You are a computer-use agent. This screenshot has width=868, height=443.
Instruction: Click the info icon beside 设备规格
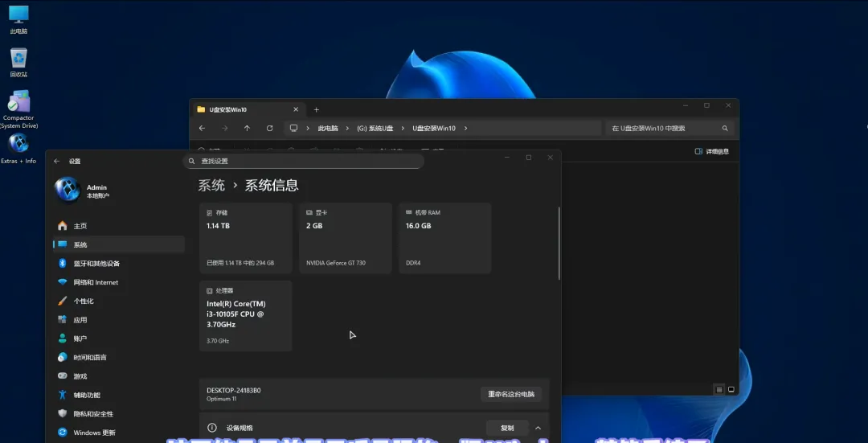[211, 428]
